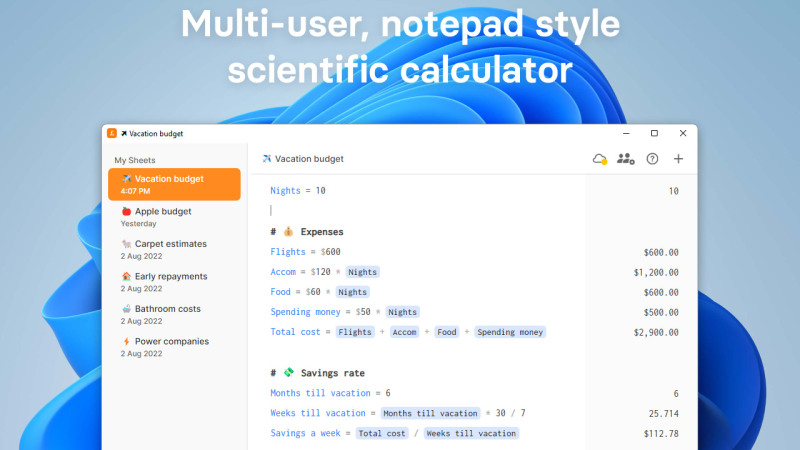Add a new sheet with plus icon

click(x=678, y=159)
